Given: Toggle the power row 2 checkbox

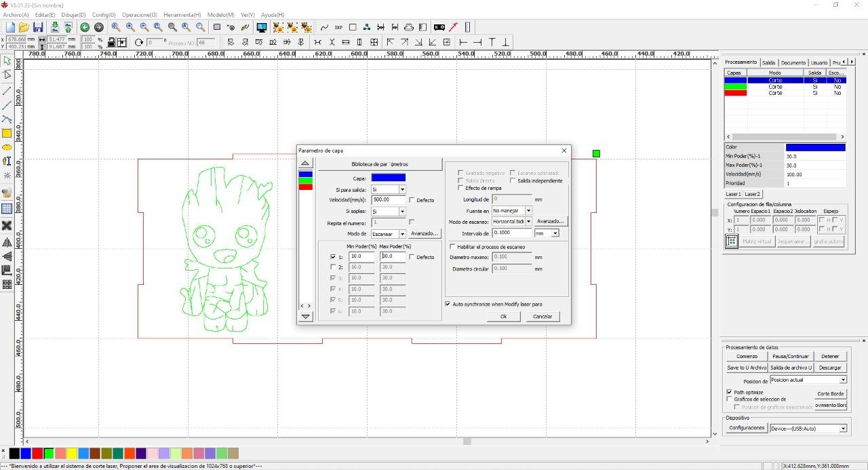Looking at the screenshot, I should point(333,267).
